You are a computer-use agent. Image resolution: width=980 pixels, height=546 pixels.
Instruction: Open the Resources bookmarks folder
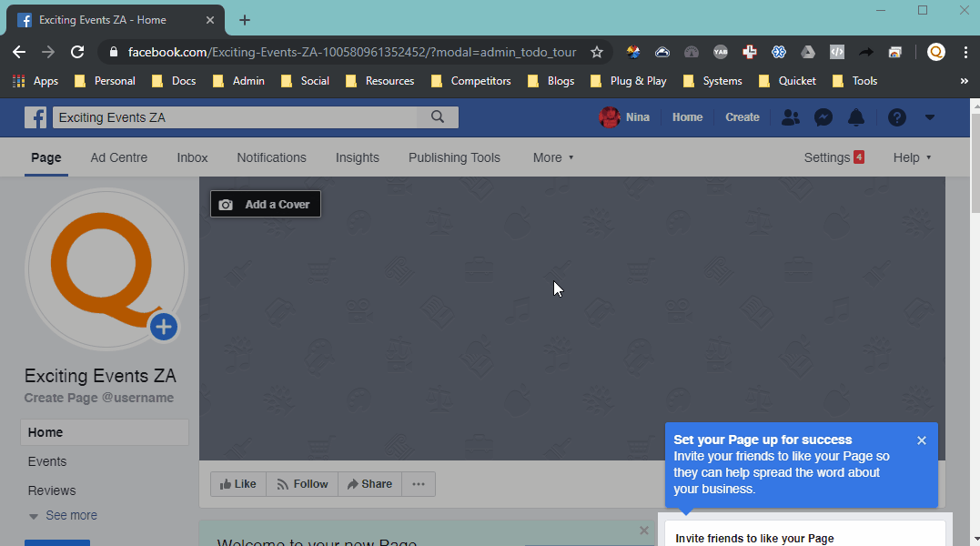(379, 81)
